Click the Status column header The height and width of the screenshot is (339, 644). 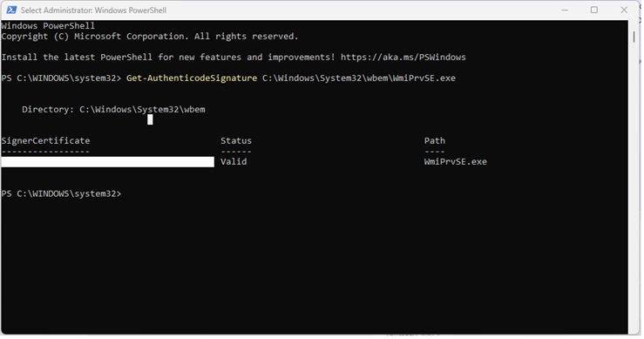pyautogui.click(x=237, y=141)
